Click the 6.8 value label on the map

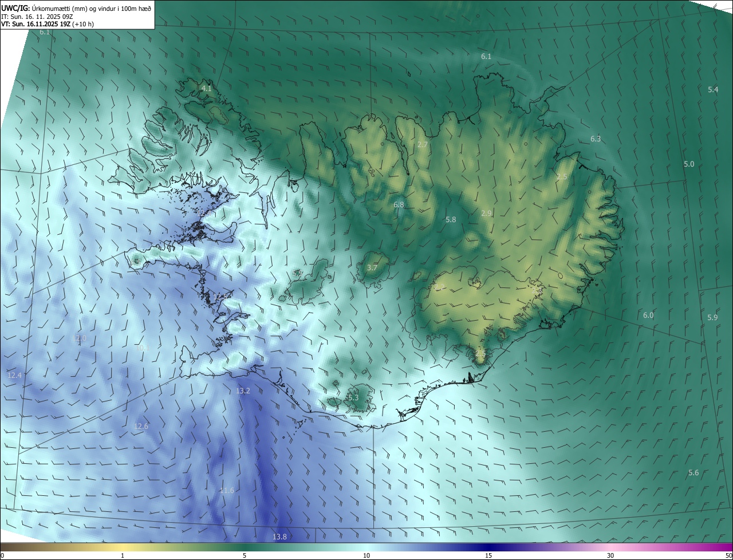[x=399, y=204]
